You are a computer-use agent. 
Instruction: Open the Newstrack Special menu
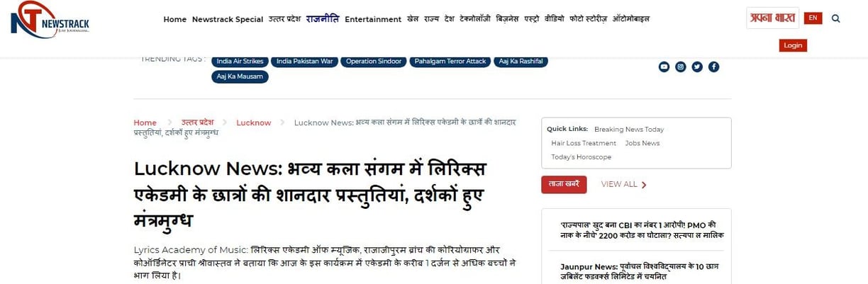pos(228,19)
